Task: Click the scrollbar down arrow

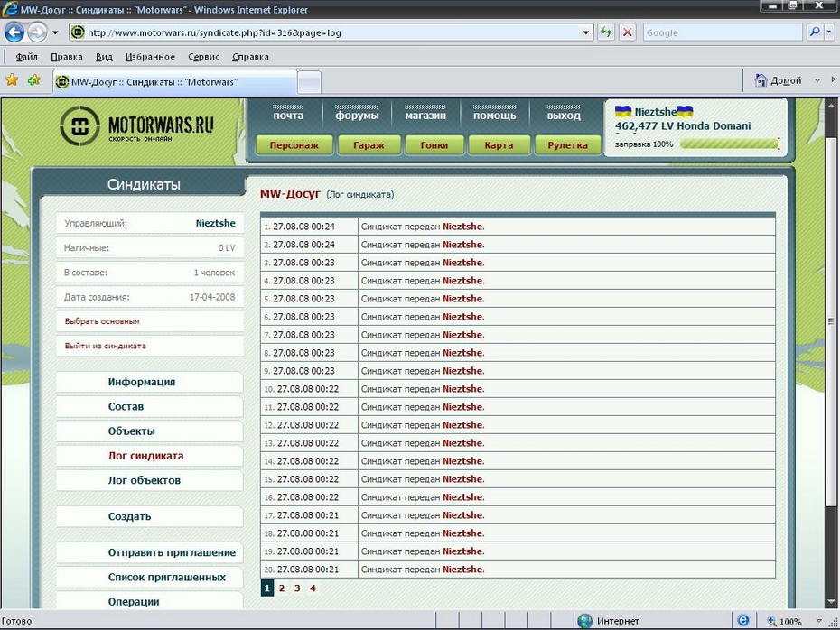Action: point(831,602)
